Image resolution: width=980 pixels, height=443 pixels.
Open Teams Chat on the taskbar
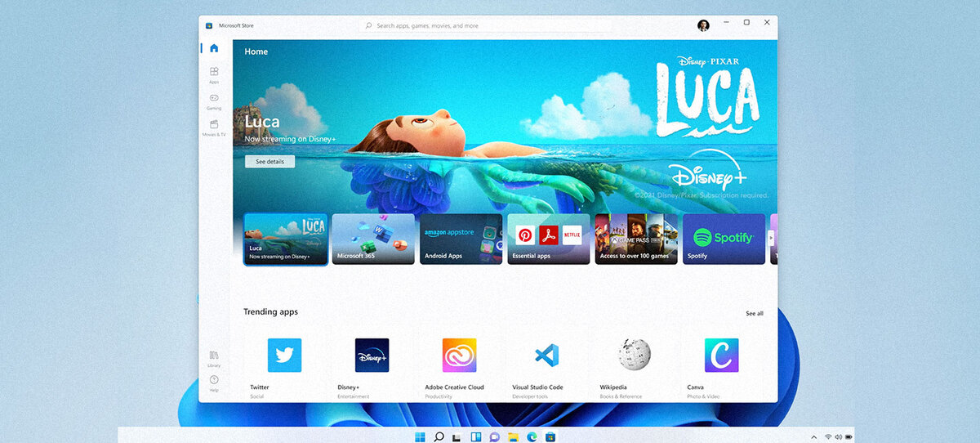pos(494,436)
